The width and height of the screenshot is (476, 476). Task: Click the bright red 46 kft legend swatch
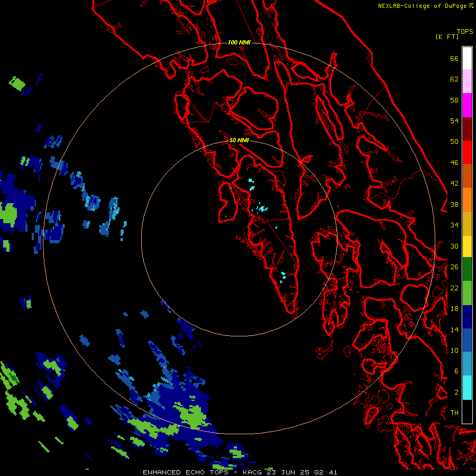[x=467, y=152]
